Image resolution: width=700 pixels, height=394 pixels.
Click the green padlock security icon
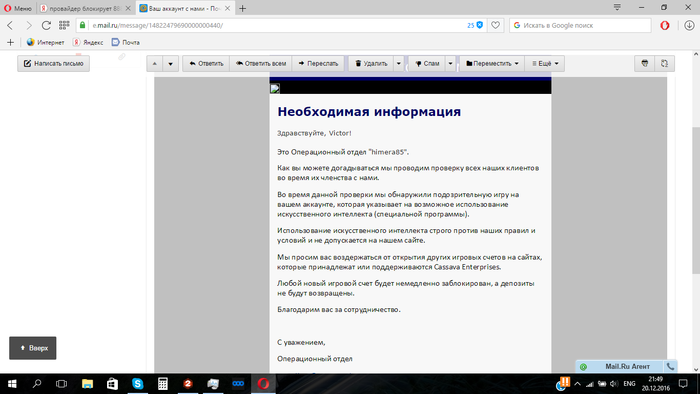83,25
